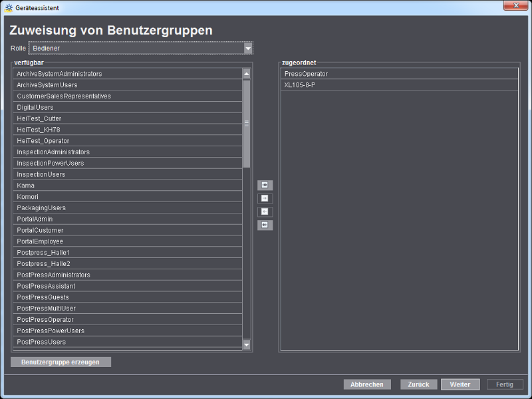532x399 pixels.
Task: Click the add-all double right arrow button
Action: pyautogui.click(x=265, y=186)
